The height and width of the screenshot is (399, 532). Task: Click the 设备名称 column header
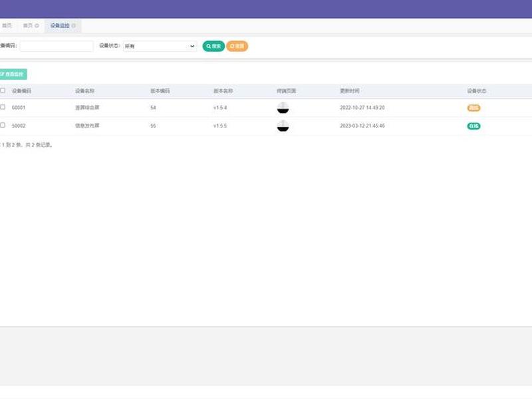point(85,91)
